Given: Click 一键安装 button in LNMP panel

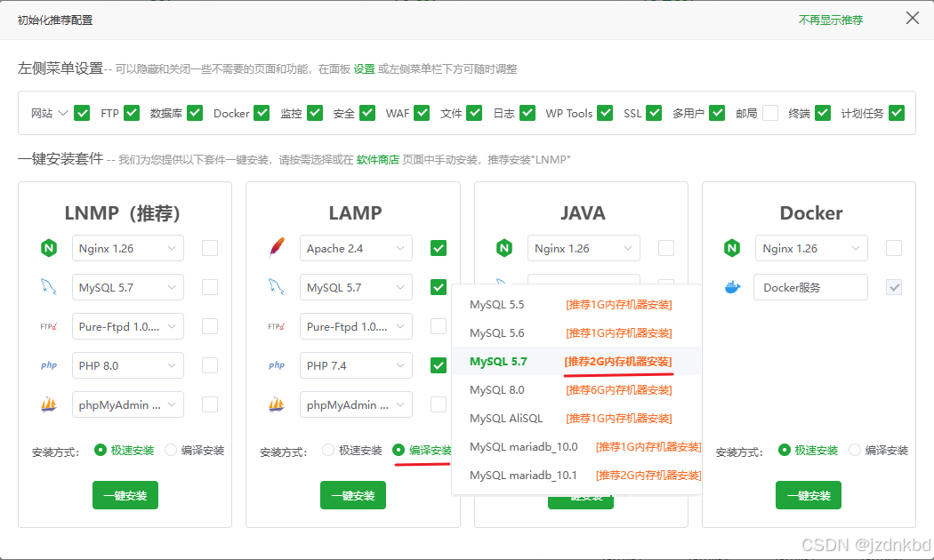Looking at the screenshot, I should pos(125,495).
